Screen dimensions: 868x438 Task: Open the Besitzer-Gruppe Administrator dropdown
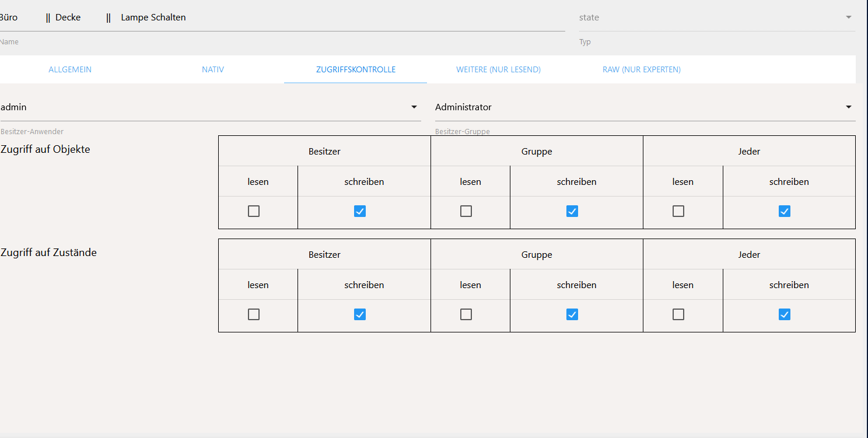(x=645, y=107)
